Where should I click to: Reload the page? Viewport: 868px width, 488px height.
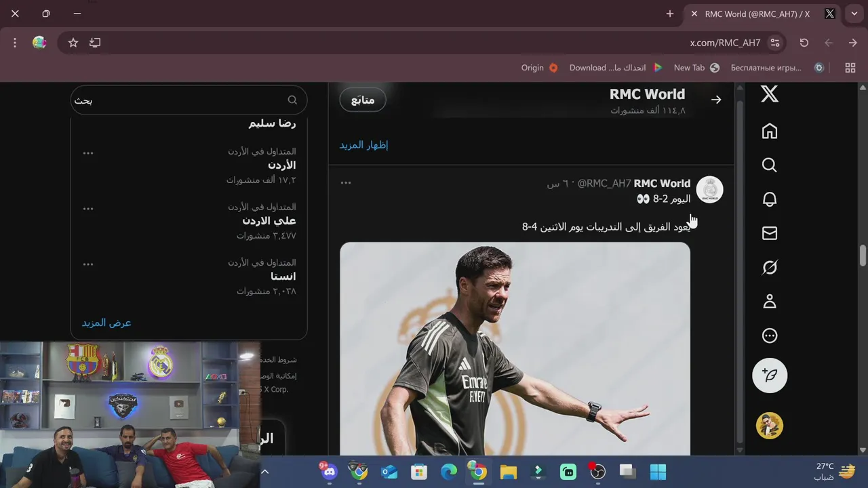(804, 43)
